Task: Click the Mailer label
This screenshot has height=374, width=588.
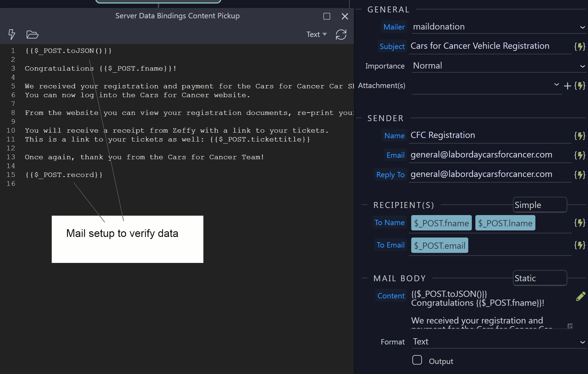Action: tap(394, 27)
